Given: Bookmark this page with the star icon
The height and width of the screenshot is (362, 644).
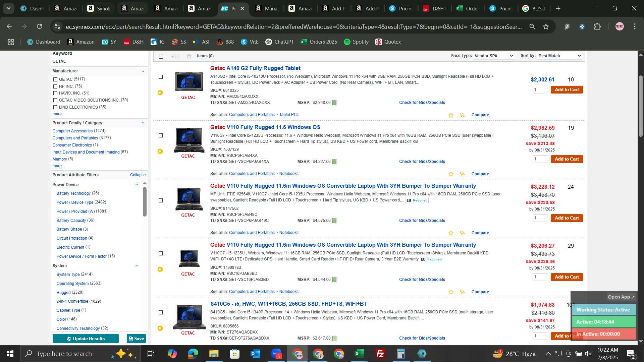Looking at the screenshot, I should [546, 26].
